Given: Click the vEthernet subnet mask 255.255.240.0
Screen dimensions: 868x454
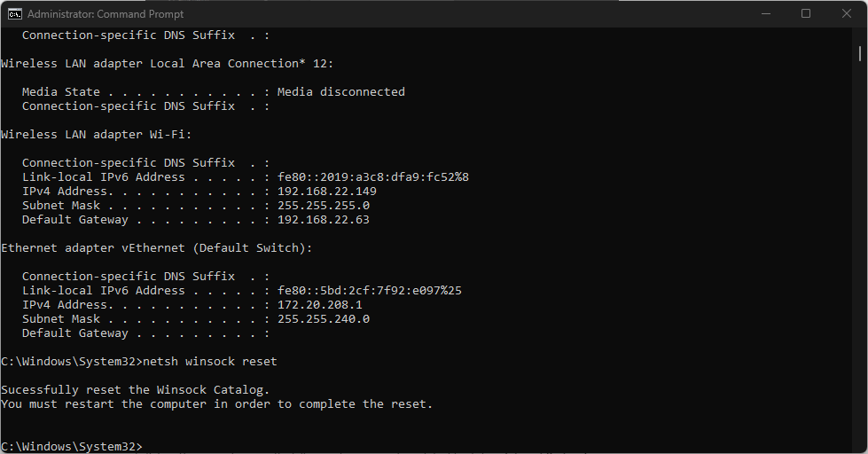Looking at the screenshot, I should pyautogui.click(x=323, y=319).
